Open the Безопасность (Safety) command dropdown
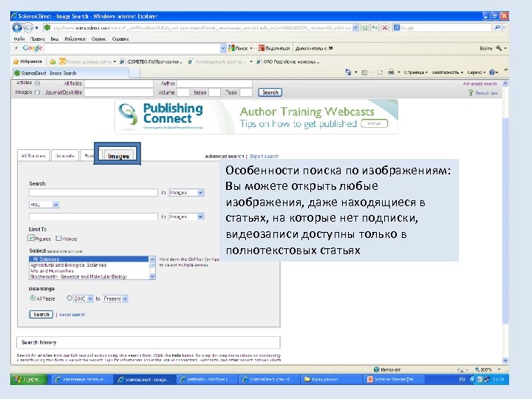 click(x=447, y=72)
